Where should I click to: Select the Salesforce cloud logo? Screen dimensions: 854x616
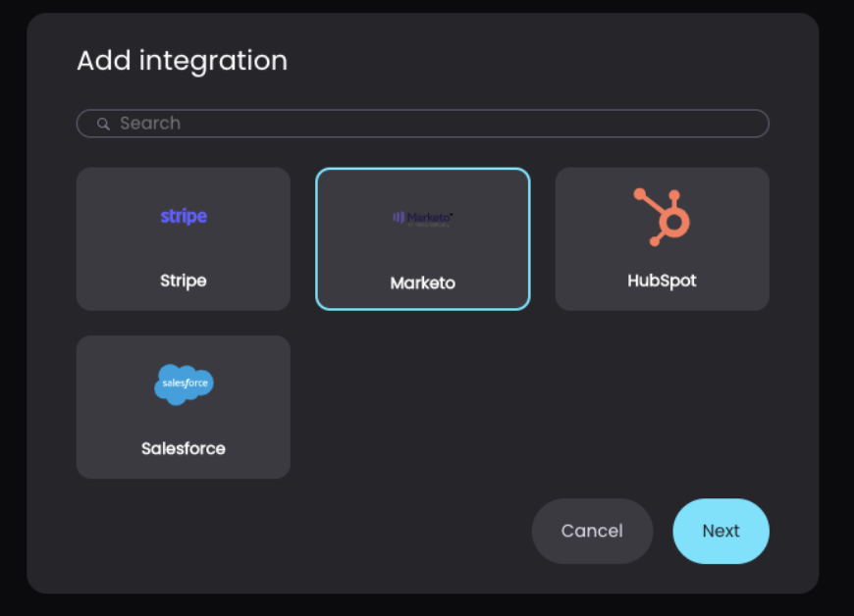(184, 385)
